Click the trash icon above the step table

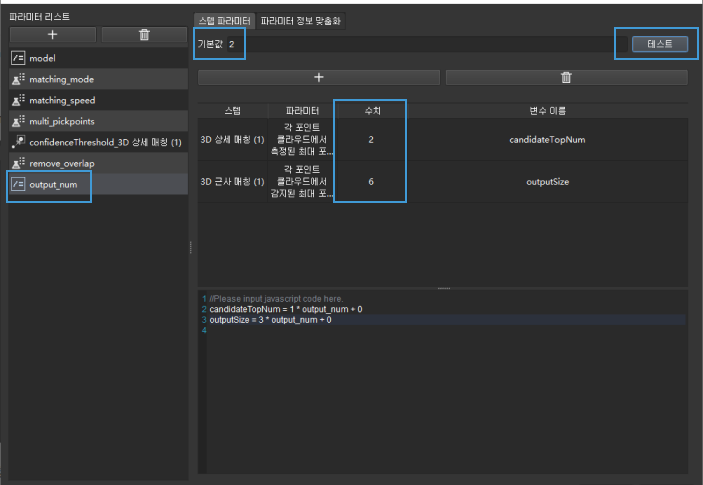[566, 77]
